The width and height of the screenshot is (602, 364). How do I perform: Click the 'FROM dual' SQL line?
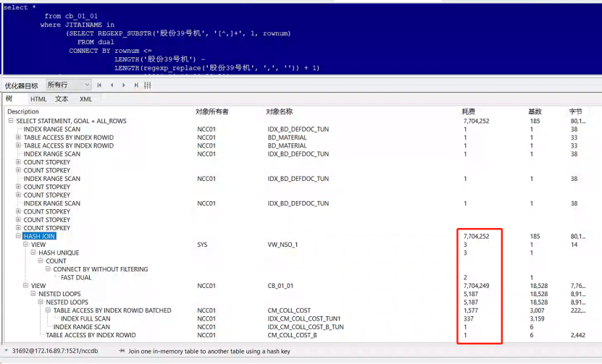click(96, 42)
